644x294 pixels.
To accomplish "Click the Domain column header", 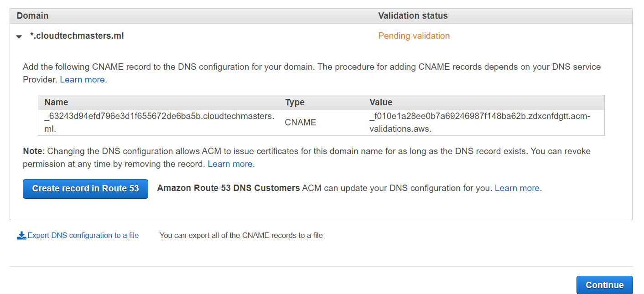I will (x=32, y=15).
